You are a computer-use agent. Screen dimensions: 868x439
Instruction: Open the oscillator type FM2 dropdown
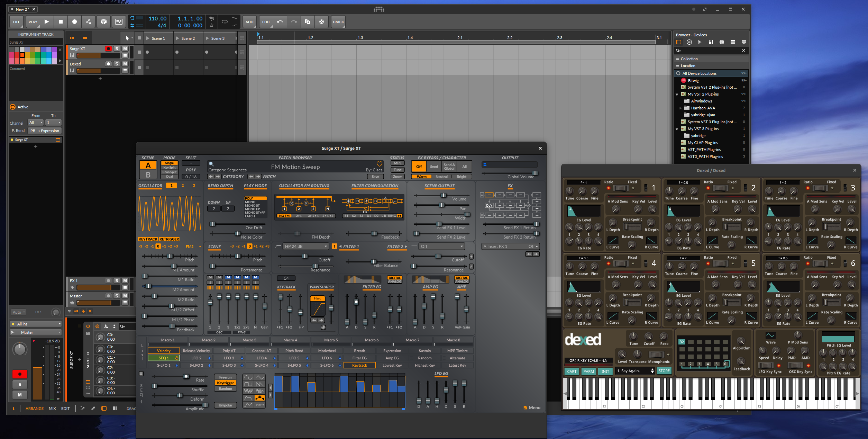pyautogui.click(x=193, y=247)
